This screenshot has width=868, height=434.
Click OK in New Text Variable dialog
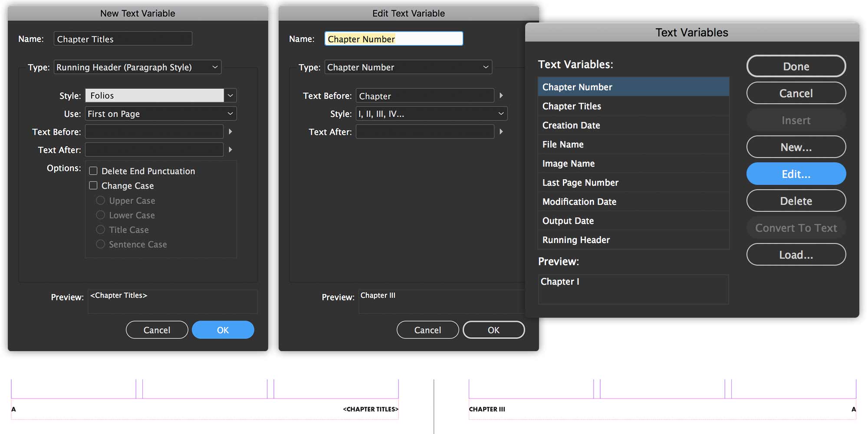(223, 330)
